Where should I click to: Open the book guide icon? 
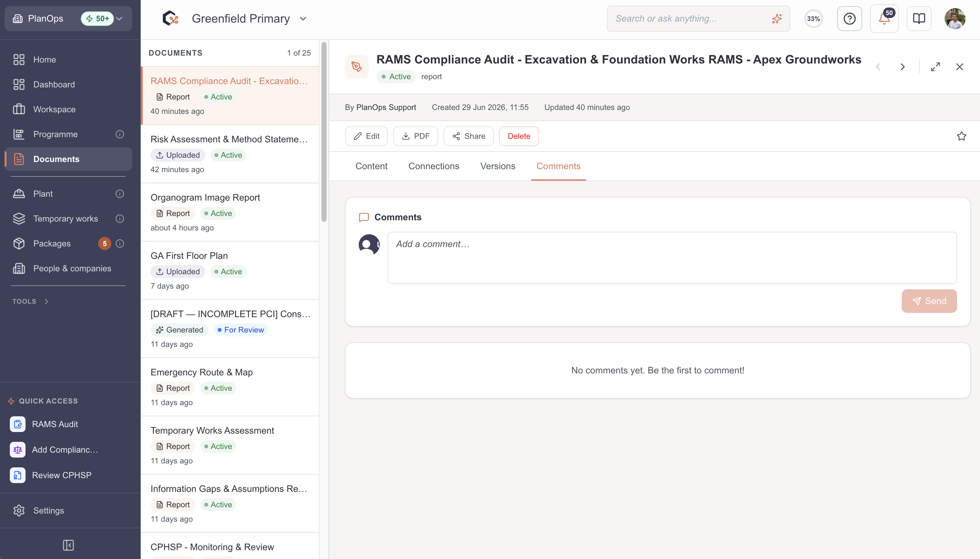click(x=918, y=18)
